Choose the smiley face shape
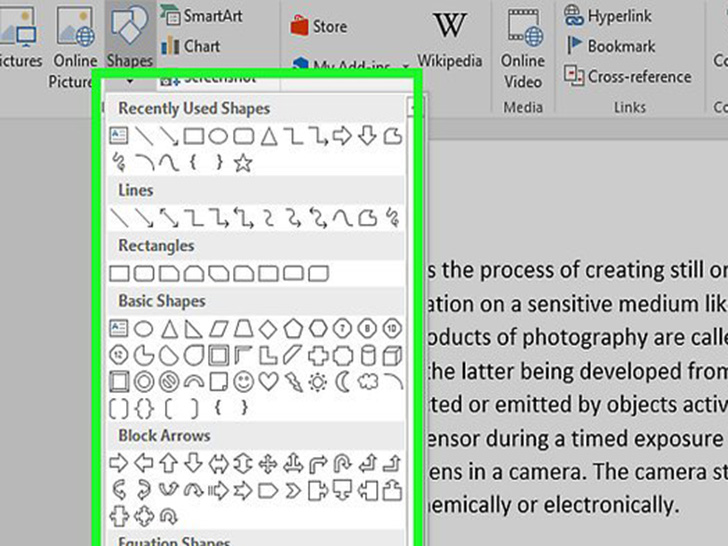 pyautogui.click(x=243, y=381)
